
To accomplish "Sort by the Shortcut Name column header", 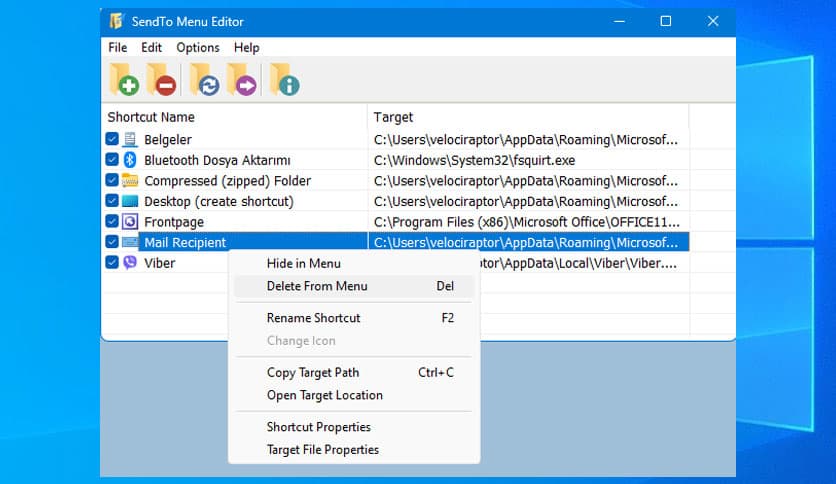I will (x=234, y=117).
